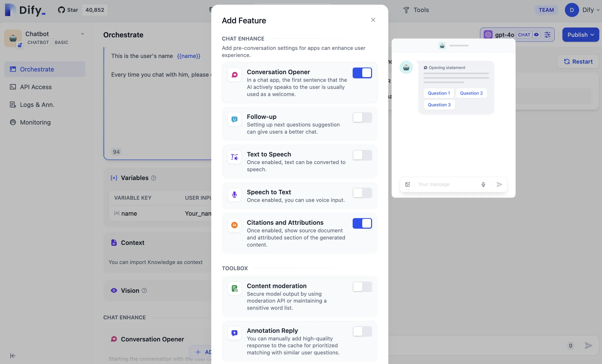The height and width of the screenshot is (364, 602).
Task: Enable the Follow-up toggle
Action: coord(362,117)
